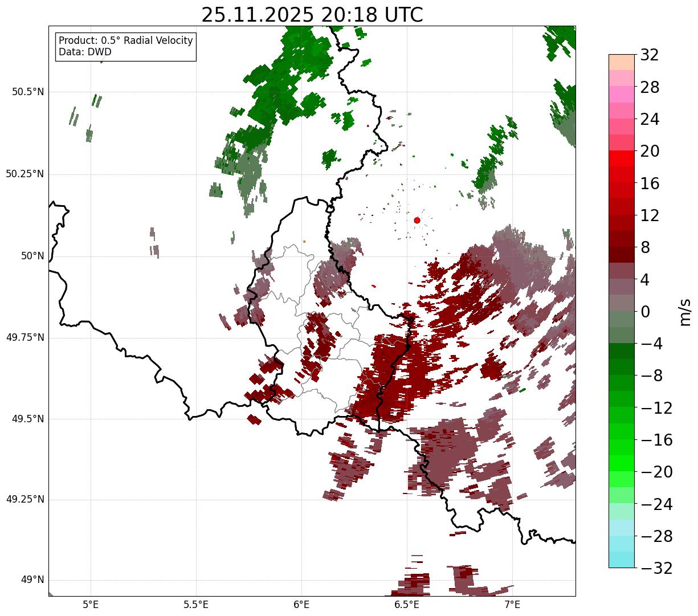
Task: Click the red radar site marker dot
Action: tap(417, 220)
